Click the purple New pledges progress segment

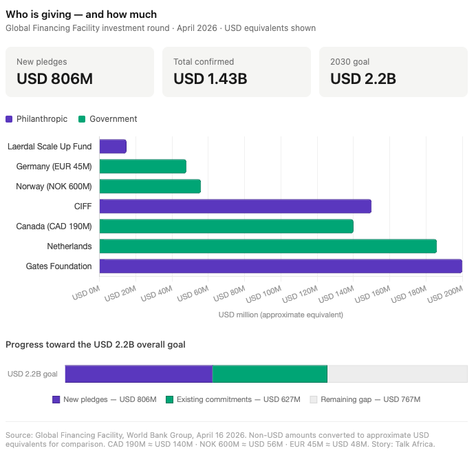139,374
